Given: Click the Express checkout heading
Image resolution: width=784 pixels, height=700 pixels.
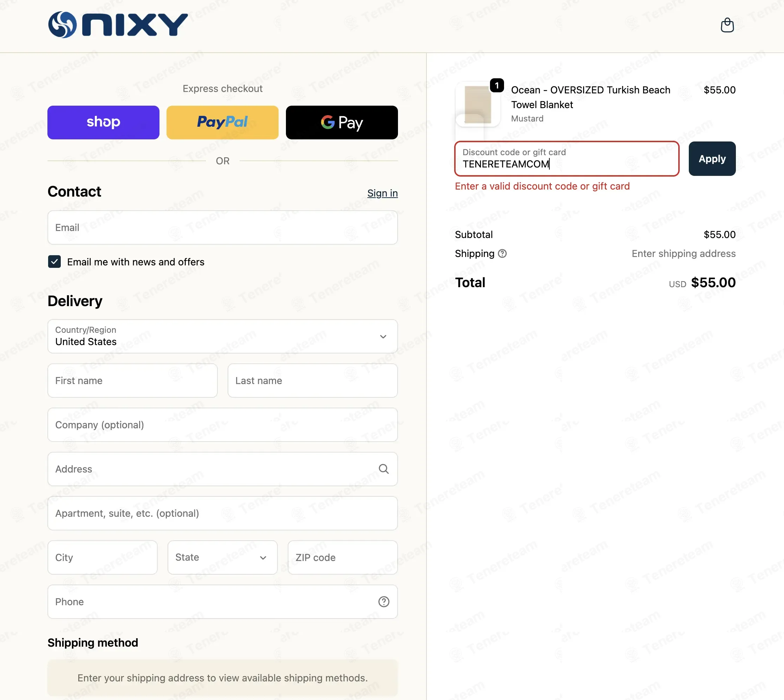Looking at the screenshot, I should (222, 88).
